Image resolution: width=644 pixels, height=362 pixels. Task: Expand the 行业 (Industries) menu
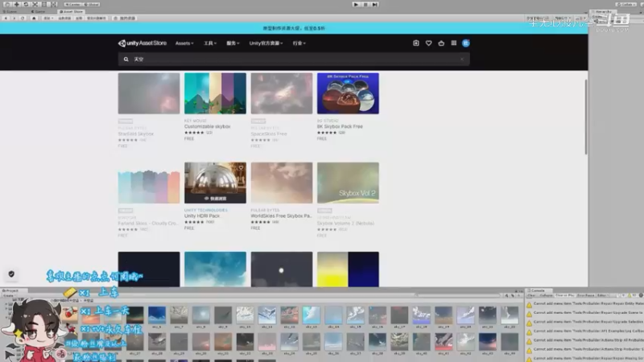click(299, 43)
